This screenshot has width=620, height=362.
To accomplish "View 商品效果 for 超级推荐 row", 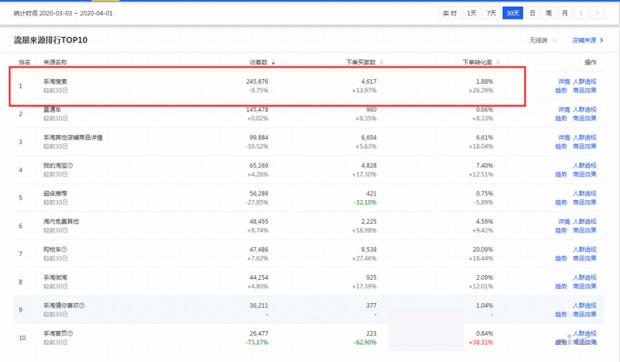I will [x=585, y=202].
